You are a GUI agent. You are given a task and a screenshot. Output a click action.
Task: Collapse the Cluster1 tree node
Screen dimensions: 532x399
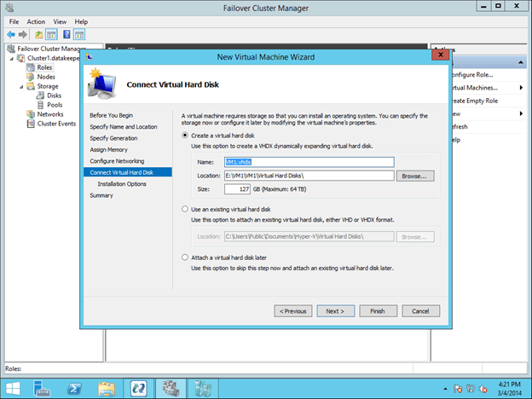pos(12,58)
